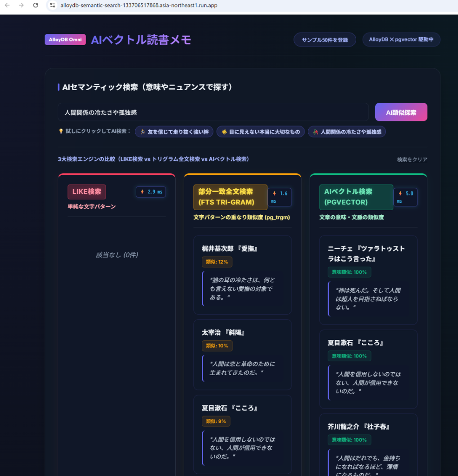Click the 単純な文字パターン subtitle
This screenshot has height=476, width=458.
[x=92, y=206]
